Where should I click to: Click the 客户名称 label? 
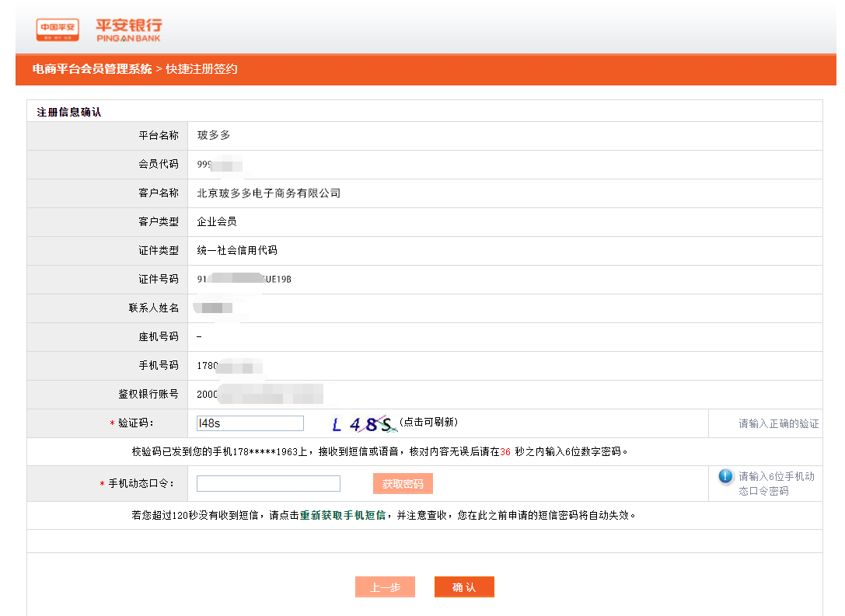159,193
